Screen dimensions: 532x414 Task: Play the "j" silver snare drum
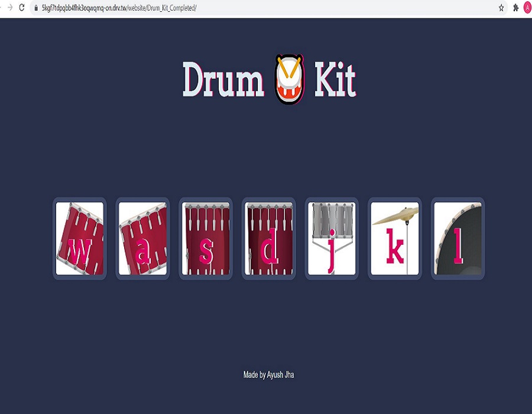[332, 238]
